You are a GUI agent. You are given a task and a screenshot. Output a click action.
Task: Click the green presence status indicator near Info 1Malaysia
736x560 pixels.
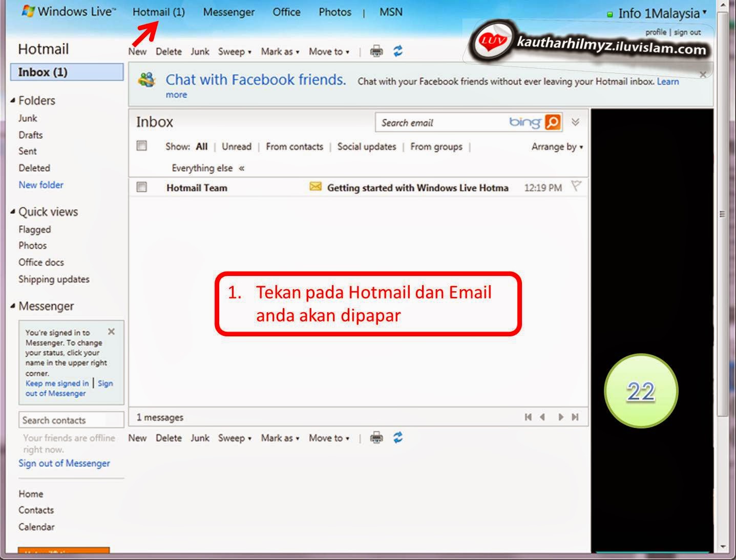pyautogui.click(x=610, y=14)
